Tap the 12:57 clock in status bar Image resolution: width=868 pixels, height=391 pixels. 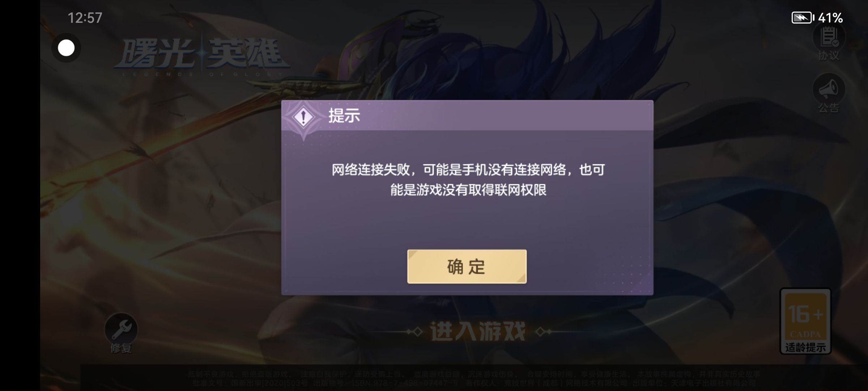[x=85, y=18]
